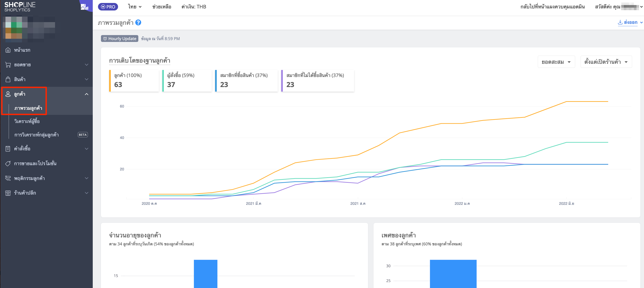The height and width of the screenshot is (288, 644).
Task: Click the การเติบโตของฐานลูกค้า chart title
Action: pos(139,61)
